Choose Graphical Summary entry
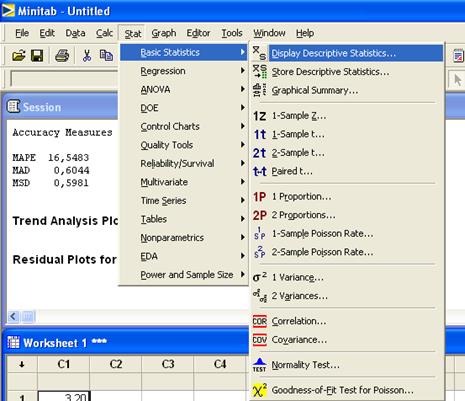 348,90
